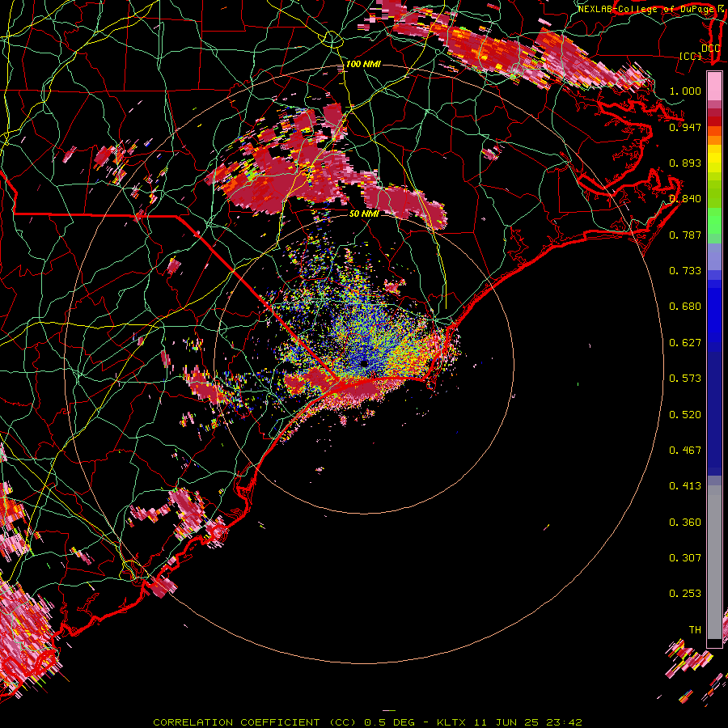The image size is (728, 728).
Task: Click the DCC label above the color bar
Action: click(710, 49)
